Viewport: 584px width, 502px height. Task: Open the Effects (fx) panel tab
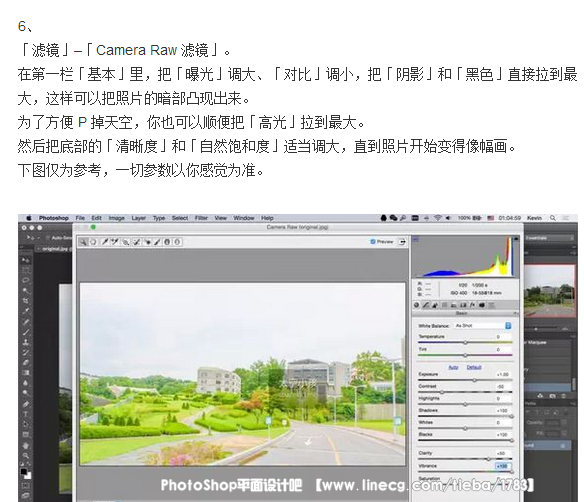[x=472, y=305]
